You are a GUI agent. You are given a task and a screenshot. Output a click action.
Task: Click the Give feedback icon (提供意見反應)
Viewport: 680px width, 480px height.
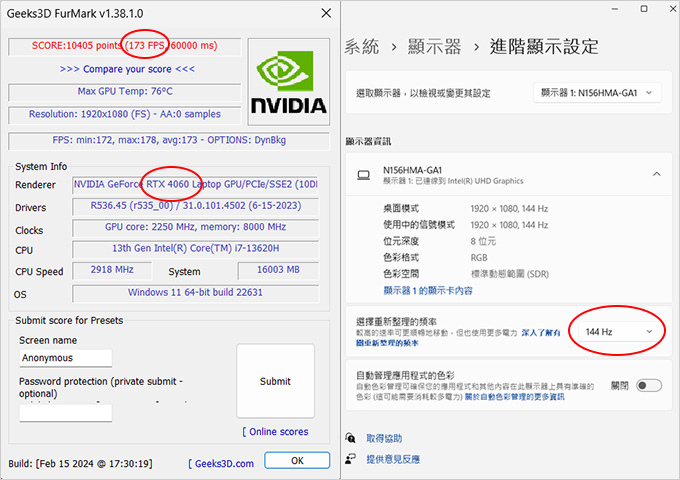(350, 459)
